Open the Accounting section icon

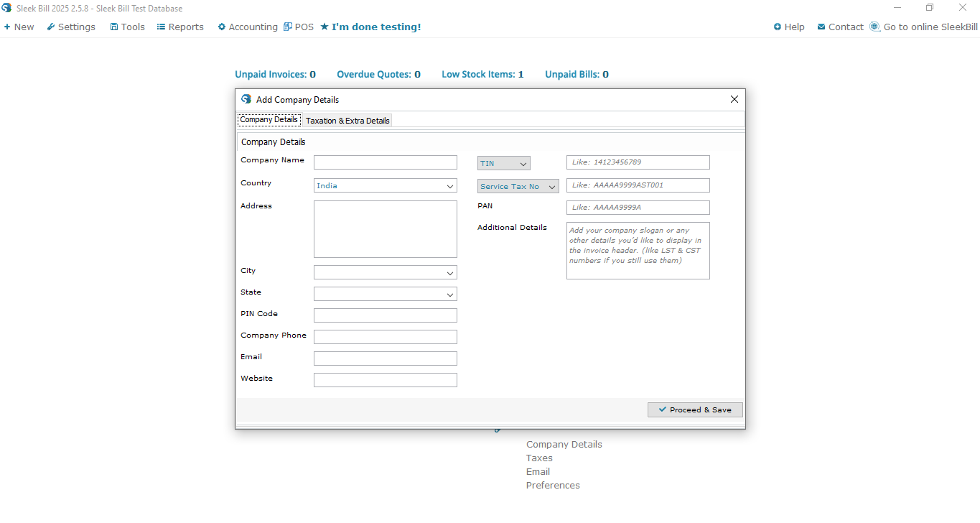(220, 27)
